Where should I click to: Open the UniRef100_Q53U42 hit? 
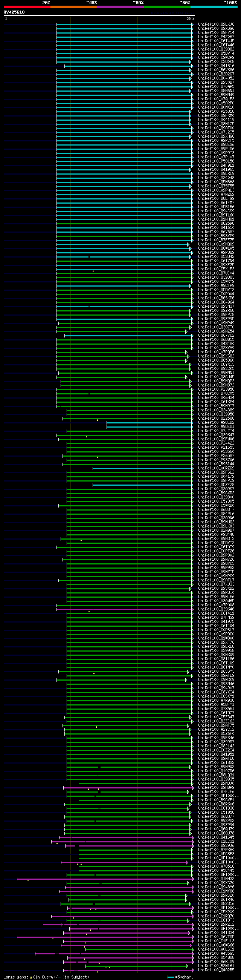click(x=216, y=257)
